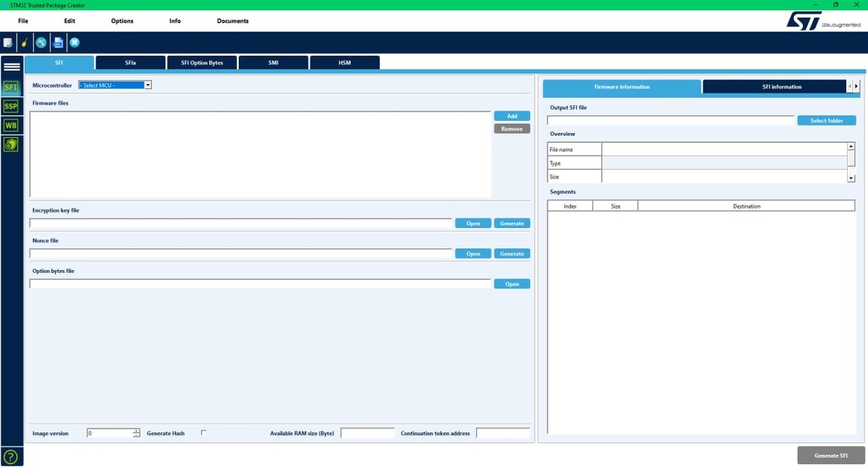Click the blue save log floppy icon
The image size is (868, 467).
[x=58, y=43]
